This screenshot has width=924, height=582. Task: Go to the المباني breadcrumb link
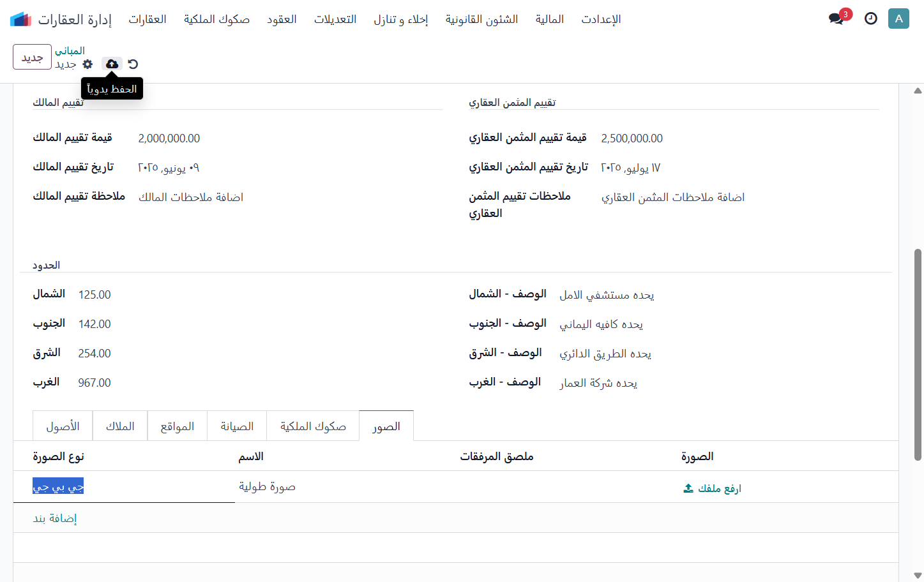point(70,50)
